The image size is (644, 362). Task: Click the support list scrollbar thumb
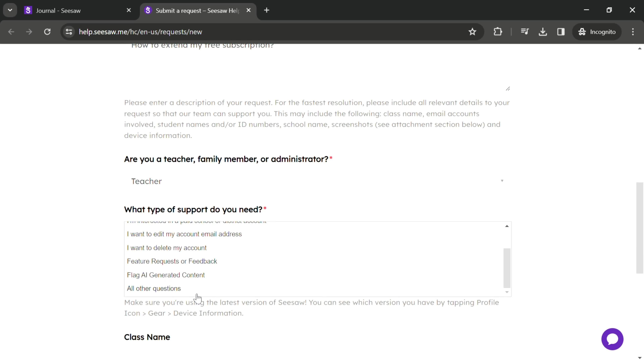507,268
